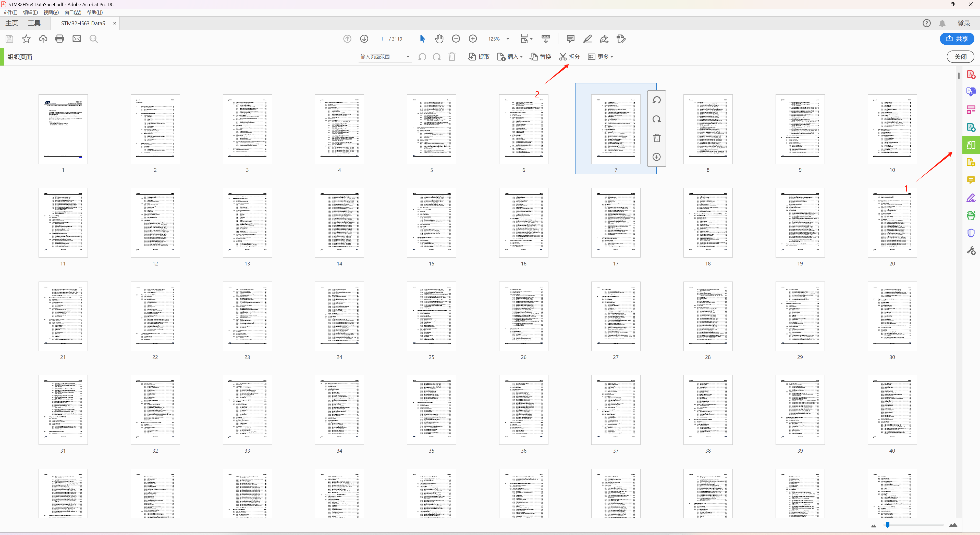Rotate page 7 counterclockwise
Viewport: 980px width, 535px height.
click(657, 100)
